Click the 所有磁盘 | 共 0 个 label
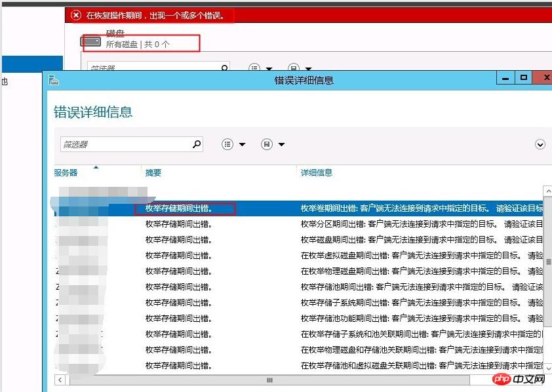The image size is (552, 392). (138, 45)
